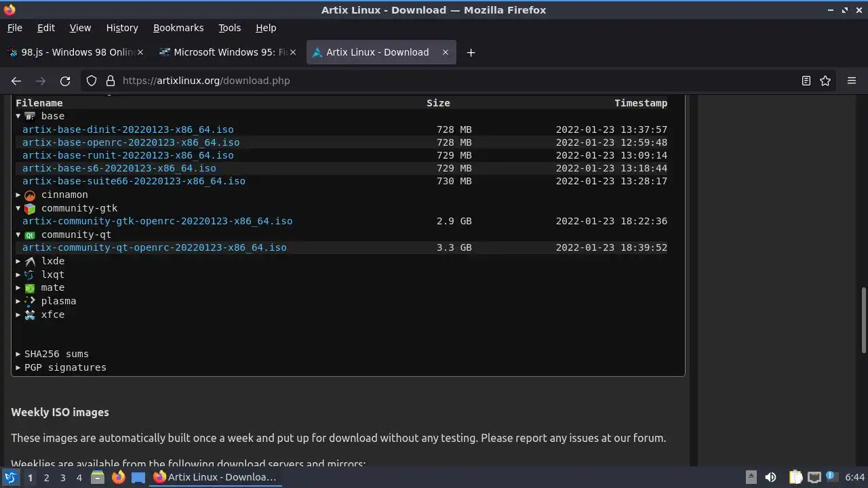Expand SHA256 sums
The height and width of the screenshot is (488, 868).
(x=52, y=354)
